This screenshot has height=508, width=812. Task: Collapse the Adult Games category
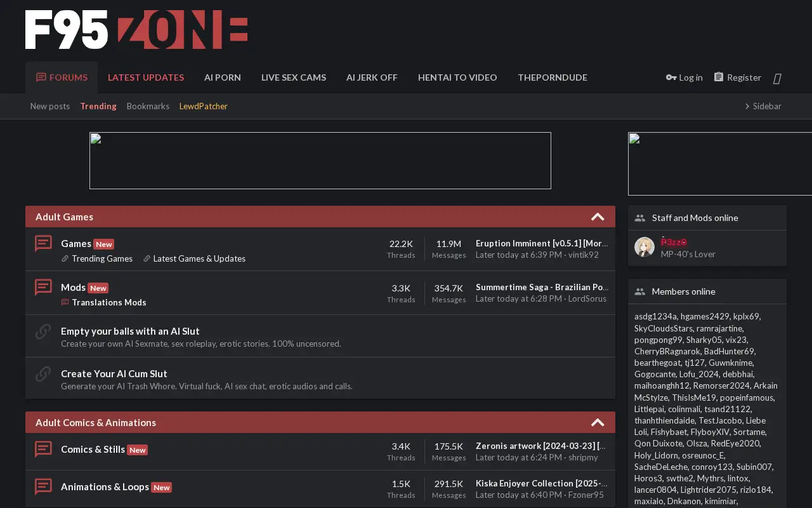[x=598, y=217]
